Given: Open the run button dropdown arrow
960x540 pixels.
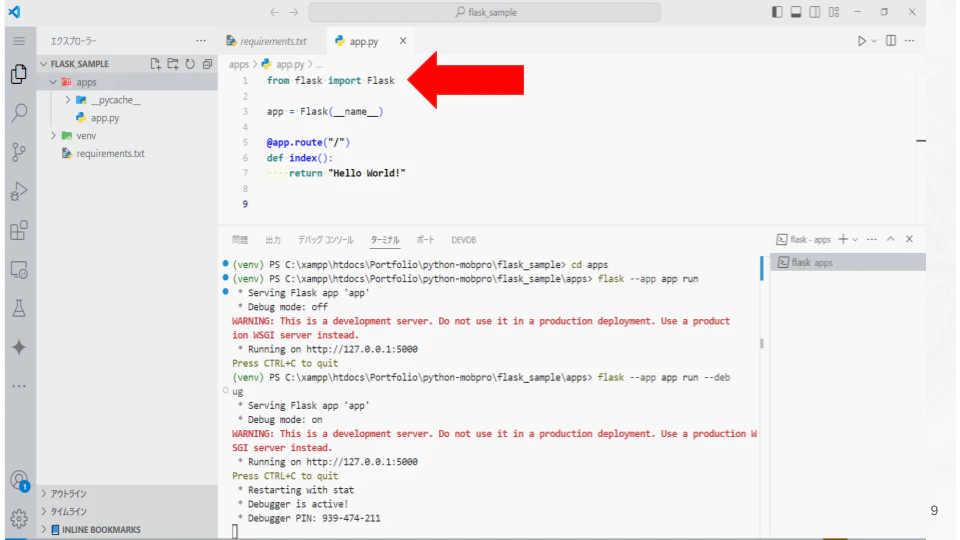Looking at the screenshot, I should (874, 41).
